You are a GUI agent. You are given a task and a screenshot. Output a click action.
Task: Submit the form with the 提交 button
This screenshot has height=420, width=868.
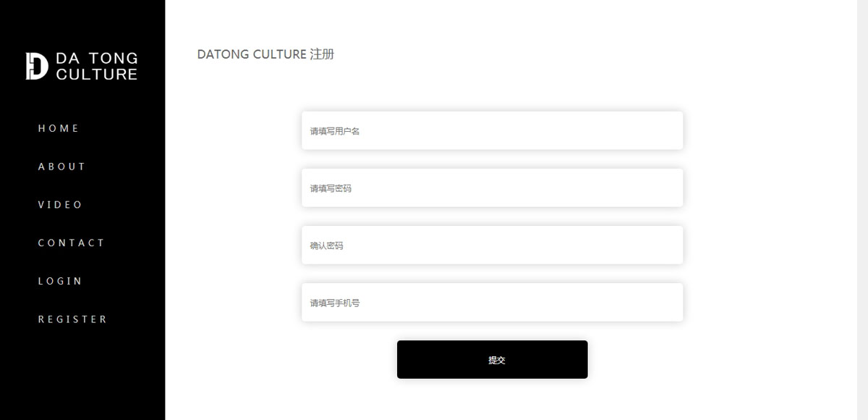492,359
